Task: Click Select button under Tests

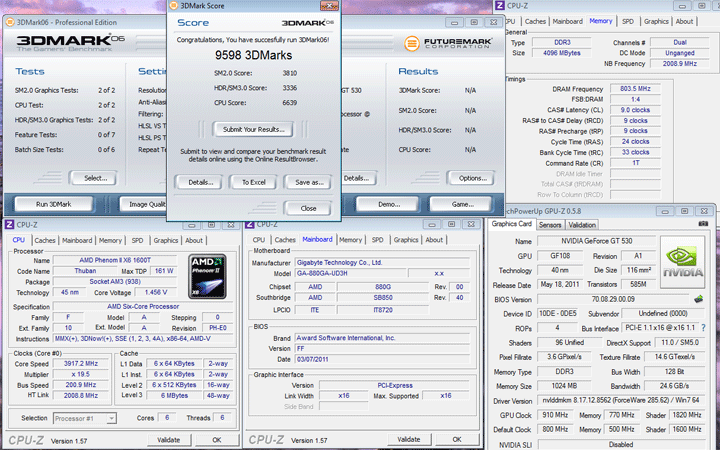Action: (95, 178)
